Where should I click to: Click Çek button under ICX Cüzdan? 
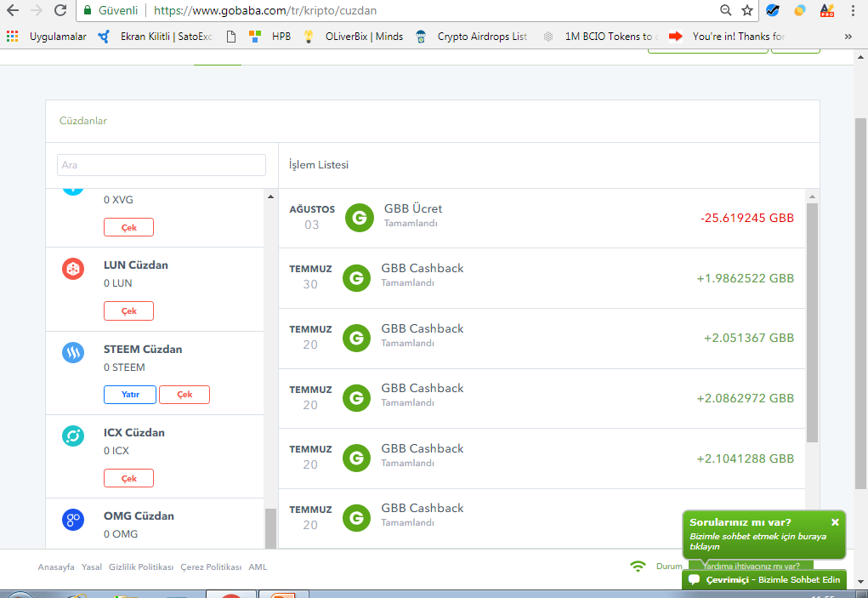click(x=128, y=478)
